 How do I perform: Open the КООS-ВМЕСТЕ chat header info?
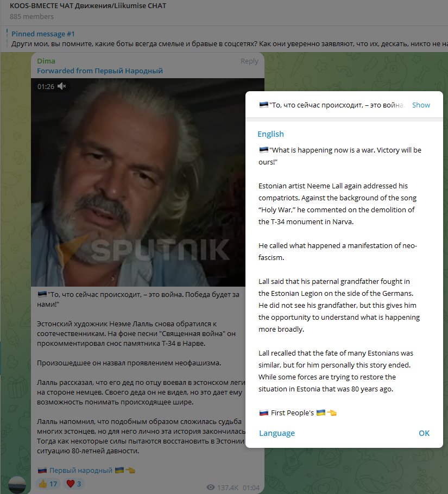point(88,5)
